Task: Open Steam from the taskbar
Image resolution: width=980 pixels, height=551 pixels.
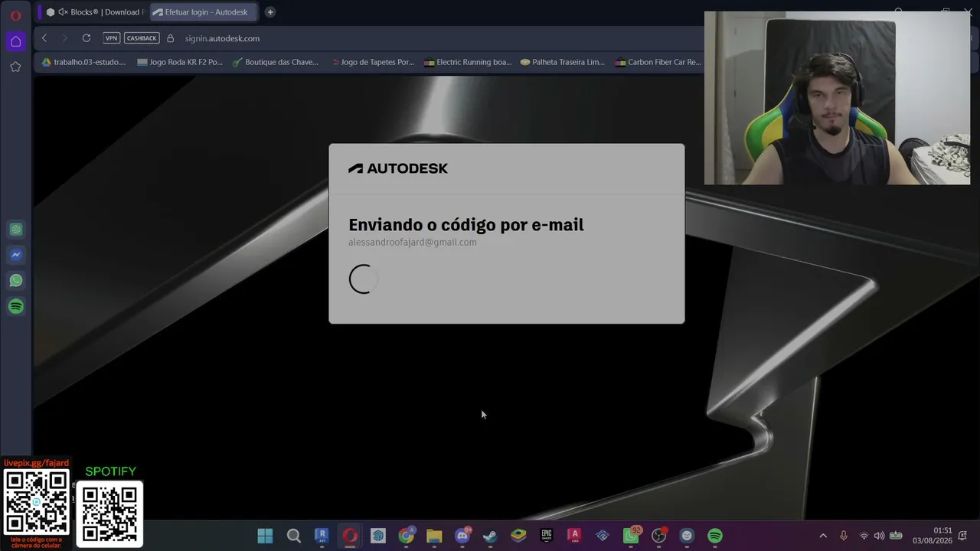Action: (490, 536)
